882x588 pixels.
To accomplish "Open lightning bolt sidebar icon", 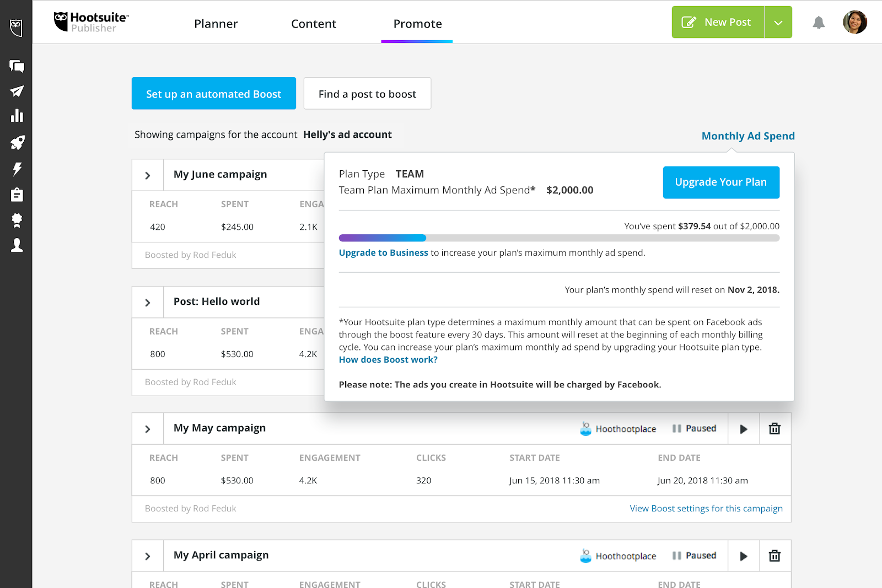I will pyautogui.click(x=17, y=169).
